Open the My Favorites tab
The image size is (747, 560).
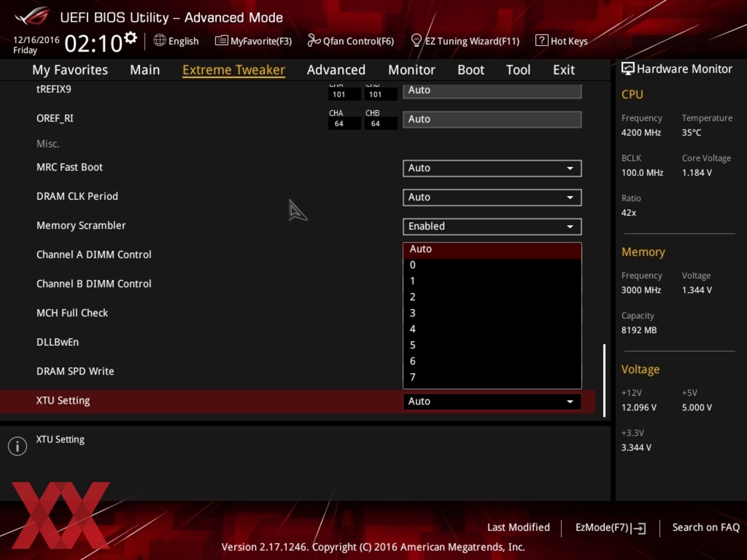[x=70, y=70]
